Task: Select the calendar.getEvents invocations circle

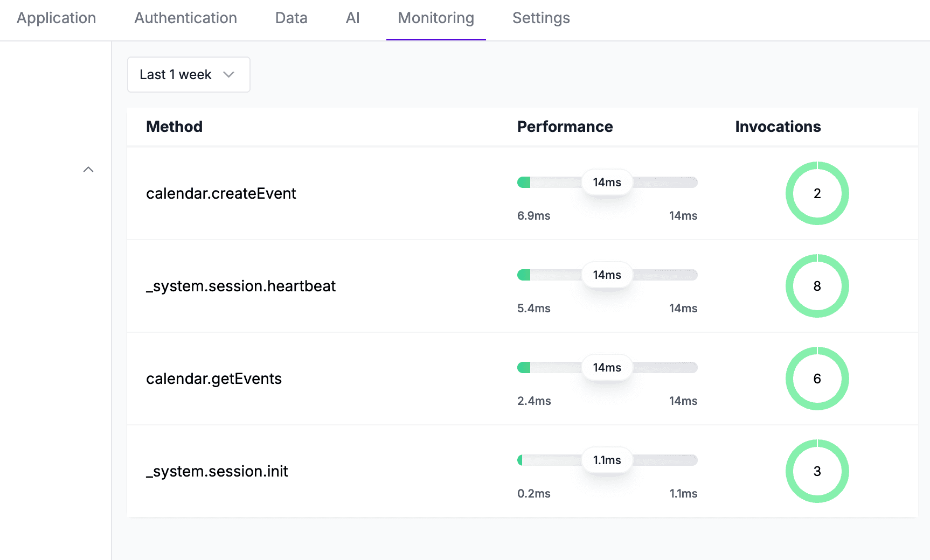Action: (x=817, y=379)
